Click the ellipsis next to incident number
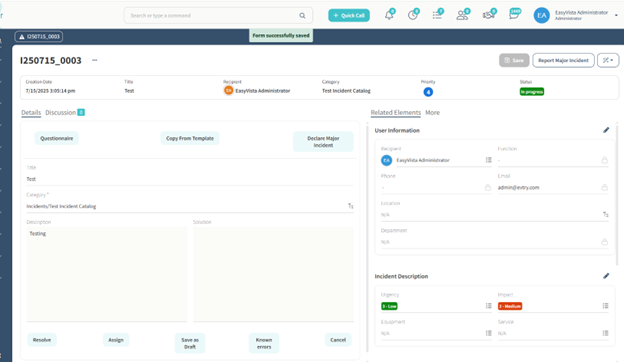The height and width of the screenshot is (362, 624). tap(95, 60)
